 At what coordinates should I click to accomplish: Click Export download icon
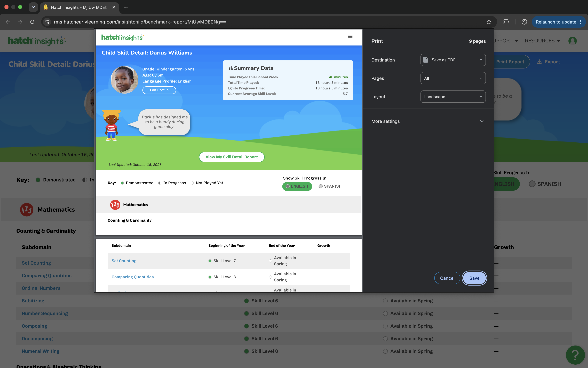point(539,62)
